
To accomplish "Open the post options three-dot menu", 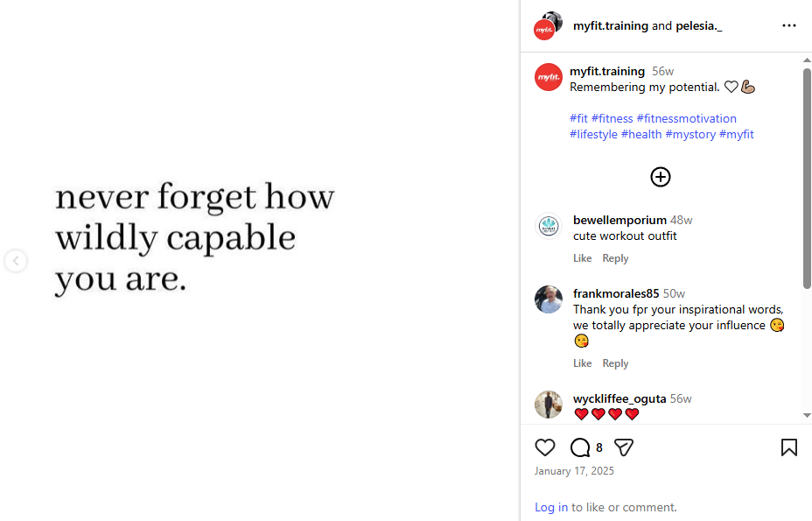I will point(788,25).
